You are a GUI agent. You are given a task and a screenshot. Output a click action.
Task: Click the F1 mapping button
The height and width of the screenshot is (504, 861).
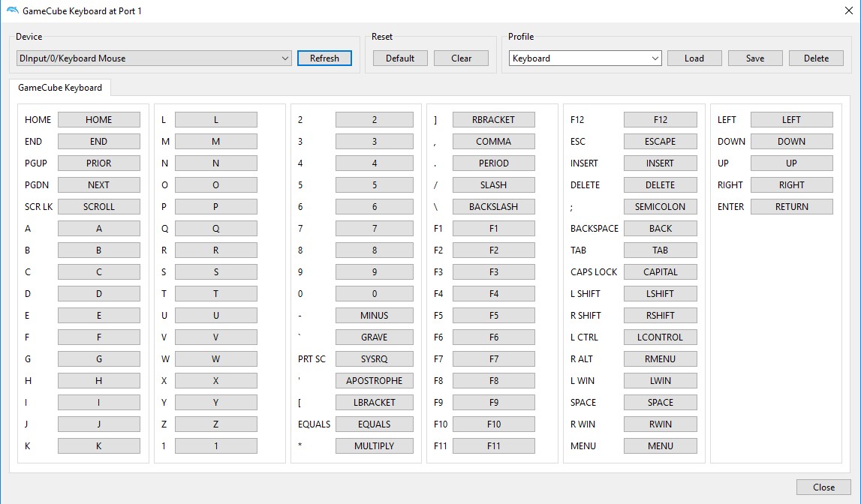pyautogui.click(x=494, y=228)
